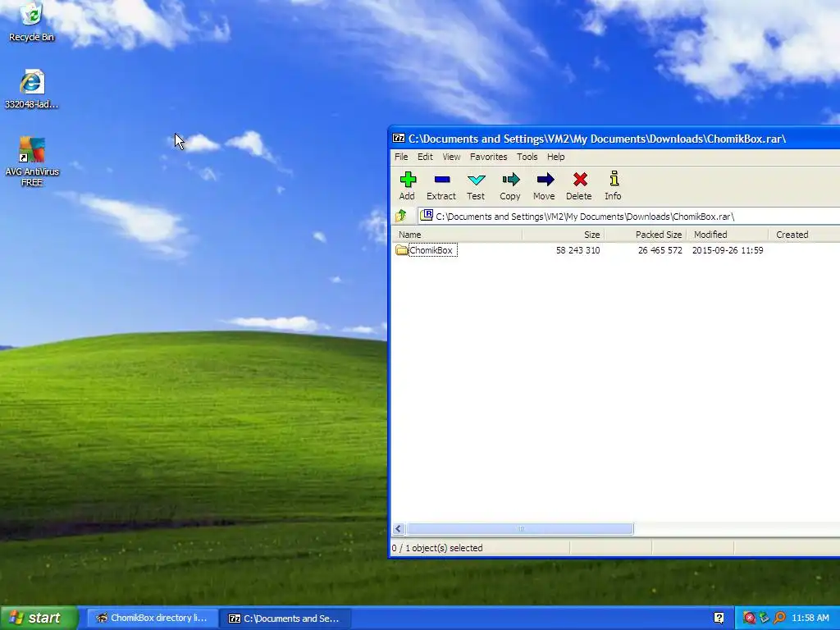Click the Extract toolbar button
The image size is (840, 630).
click(441, 186)
